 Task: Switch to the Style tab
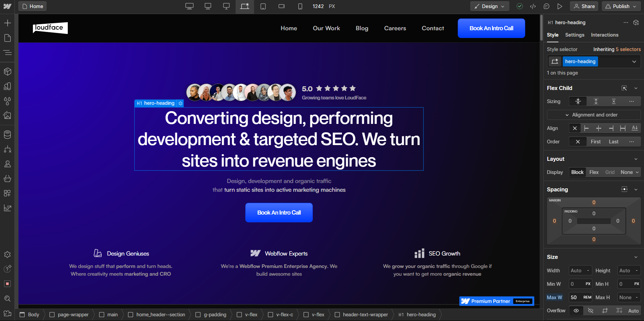552,35
